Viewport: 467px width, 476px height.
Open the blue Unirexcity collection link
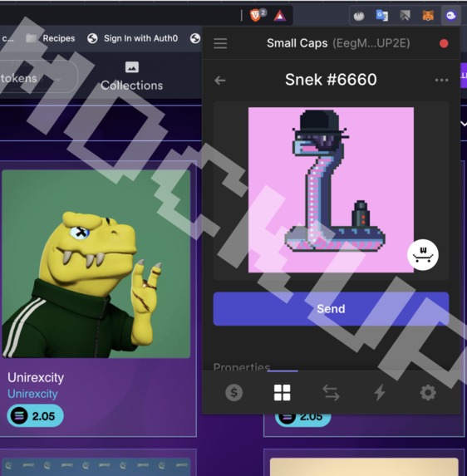[x=32, y=394]
